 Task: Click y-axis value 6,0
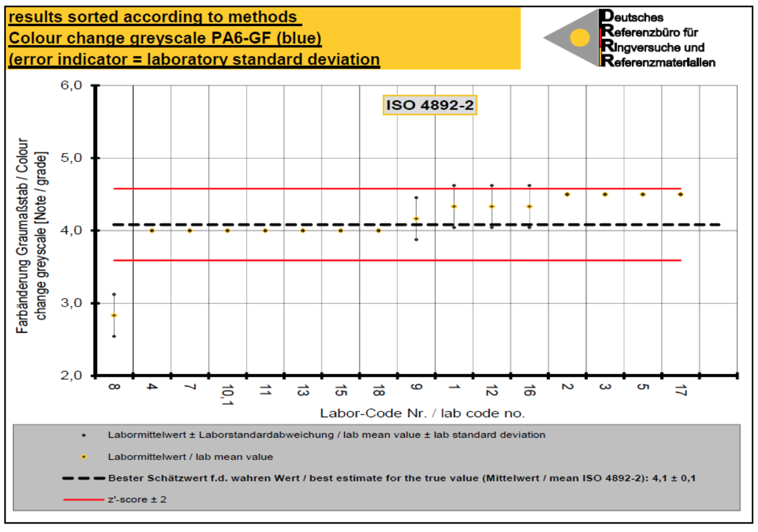(71, 86)
